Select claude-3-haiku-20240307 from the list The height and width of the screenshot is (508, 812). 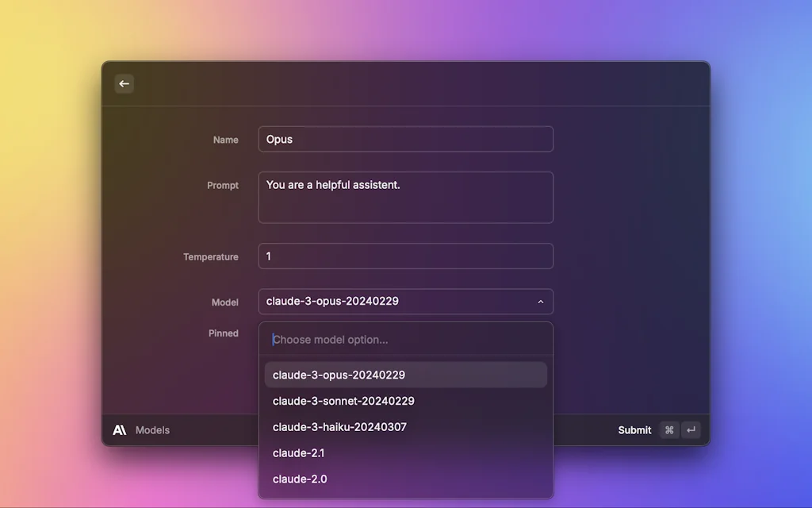tap(405, 426)
